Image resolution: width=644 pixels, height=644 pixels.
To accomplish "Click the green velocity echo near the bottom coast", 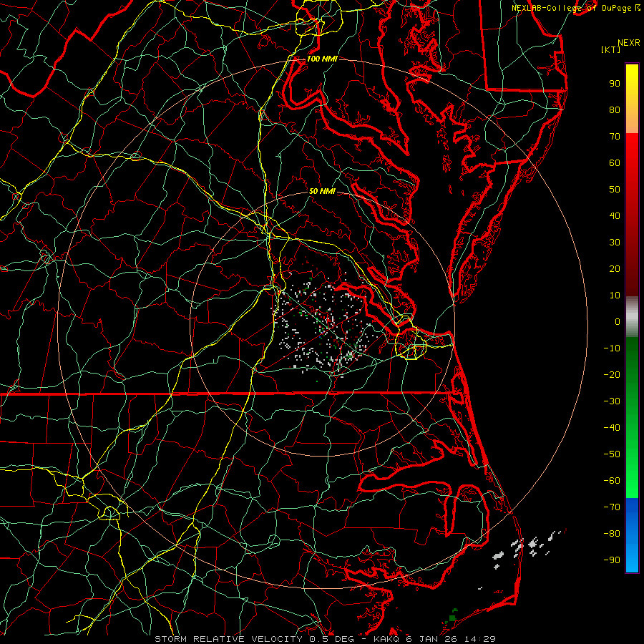I will coord(452,617).
